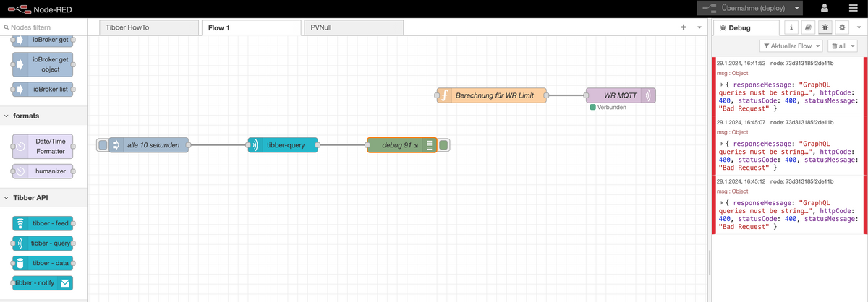Open the user profile icon
The width and height of the screenshot is (868, 302).
[825, 8]
